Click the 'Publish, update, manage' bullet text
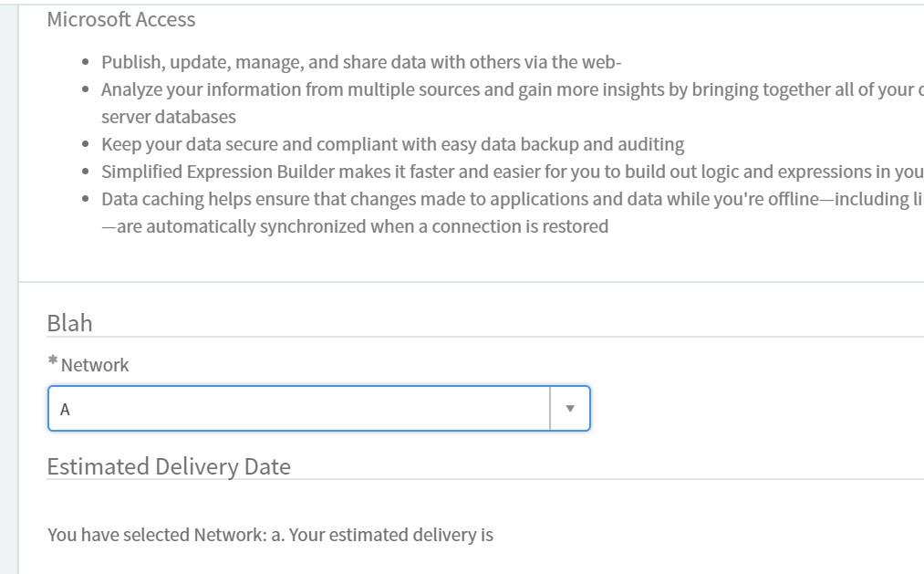Image resolution: width=924 pixels, height=574 pixels. click(361, 62)
